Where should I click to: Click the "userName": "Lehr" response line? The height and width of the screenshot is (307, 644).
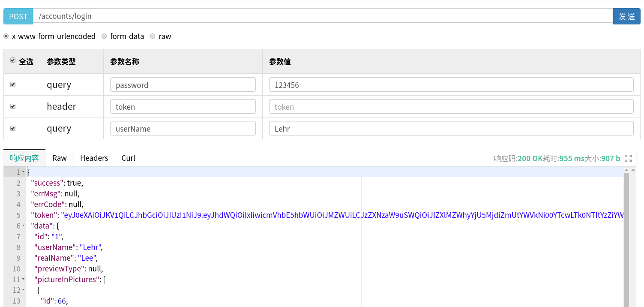[x=69, y=247]
